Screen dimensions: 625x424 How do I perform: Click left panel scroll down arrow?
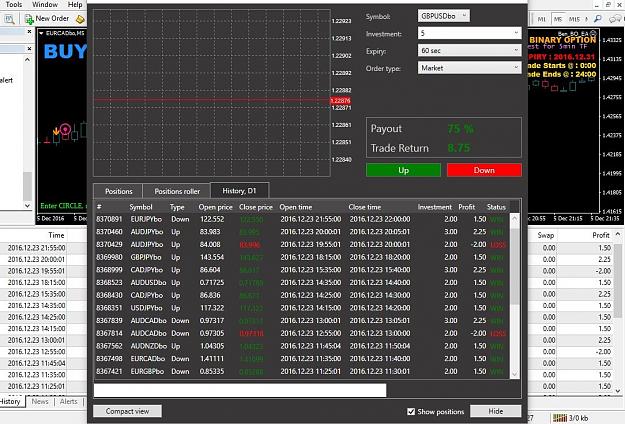(27, 206)
